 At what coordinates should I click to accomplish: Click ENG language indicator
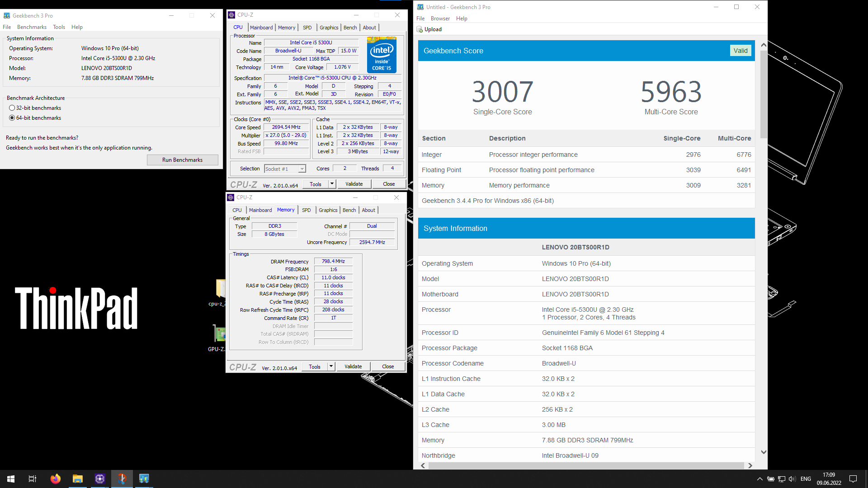pyautogui.click(x=806, y=479)
